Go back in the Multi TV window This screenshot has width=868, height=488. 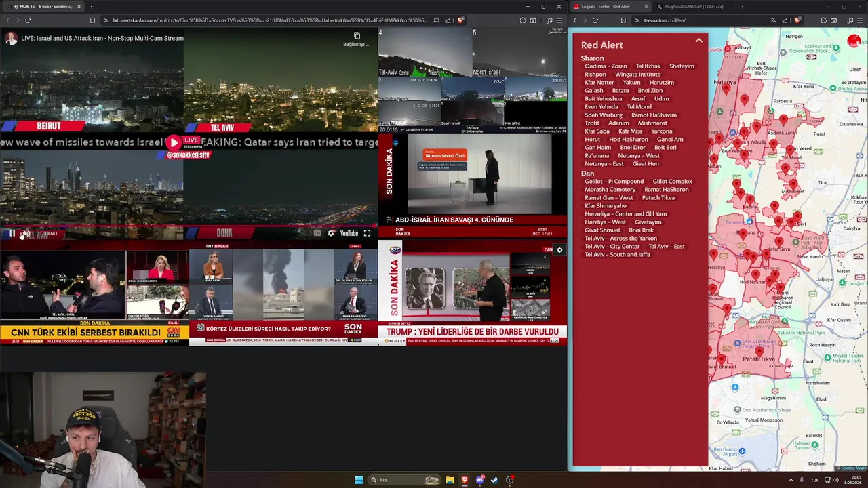tap(8, 20)
